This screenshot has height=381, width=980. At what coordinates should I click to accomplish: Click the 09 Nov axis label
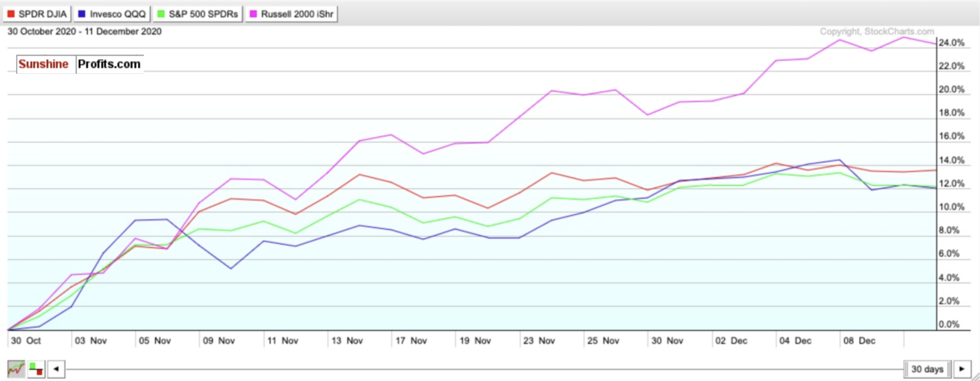pos(219,341)
